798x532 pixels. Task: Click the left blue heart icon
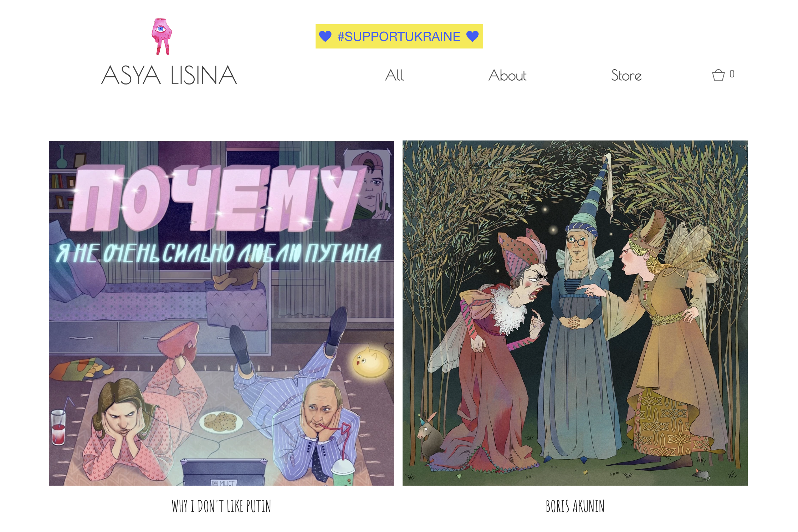(x=325, y=36)
